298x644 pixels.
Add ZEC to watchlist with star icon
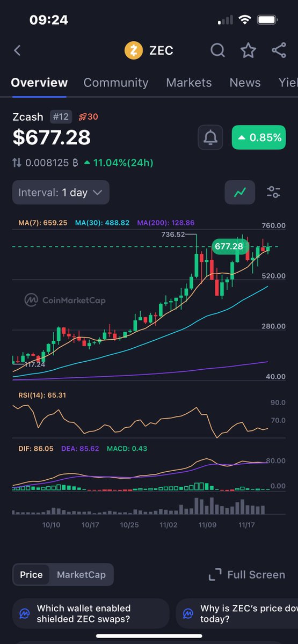(248, 50)
